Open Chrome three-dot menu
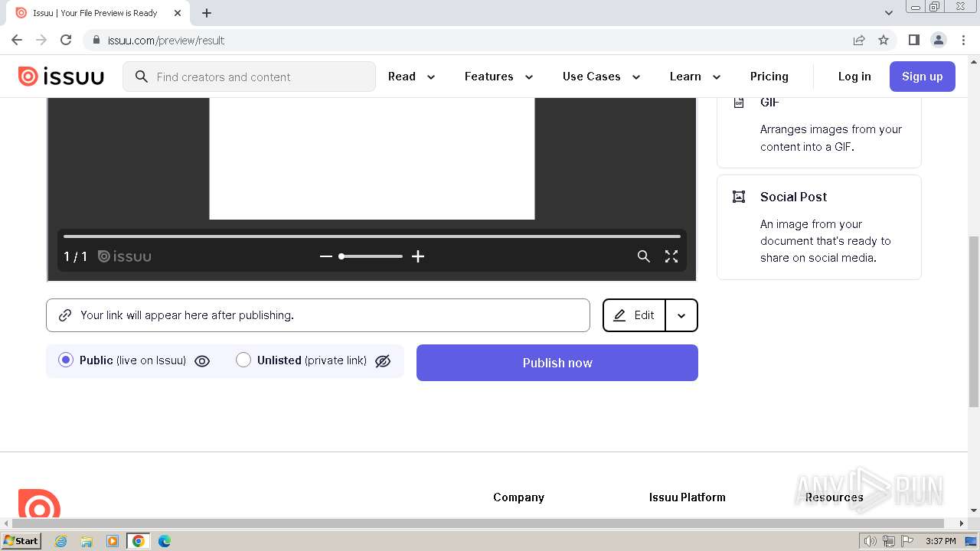The height and width of the screenshot is (551, 980). [963, 40]
